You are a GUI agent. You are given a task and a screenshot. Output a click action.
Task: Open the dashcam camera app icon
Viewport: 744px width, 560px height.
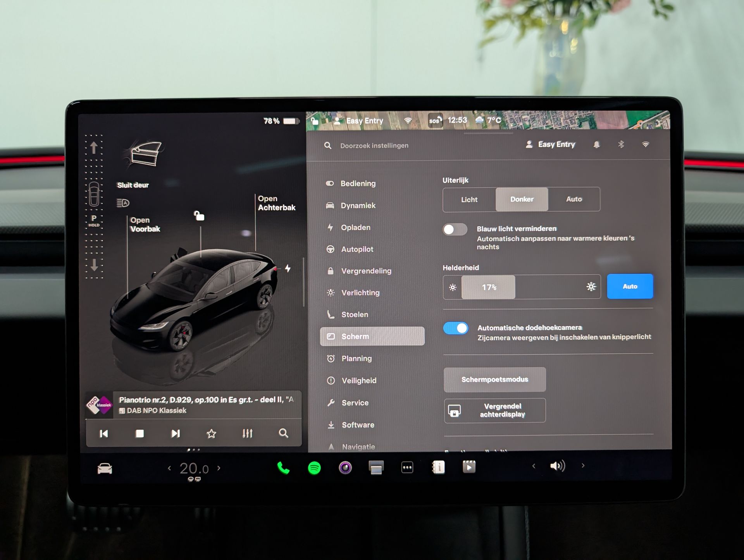click(x=345, y=468)
